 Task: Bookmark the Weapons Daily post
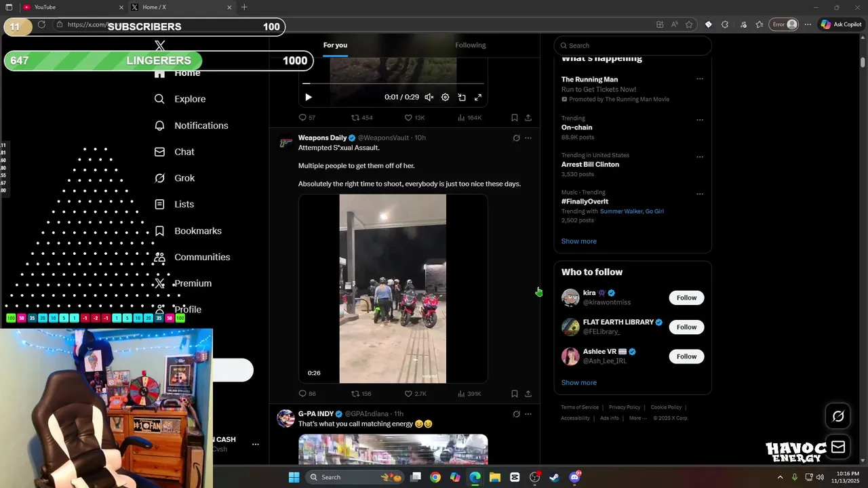point(515,394)
